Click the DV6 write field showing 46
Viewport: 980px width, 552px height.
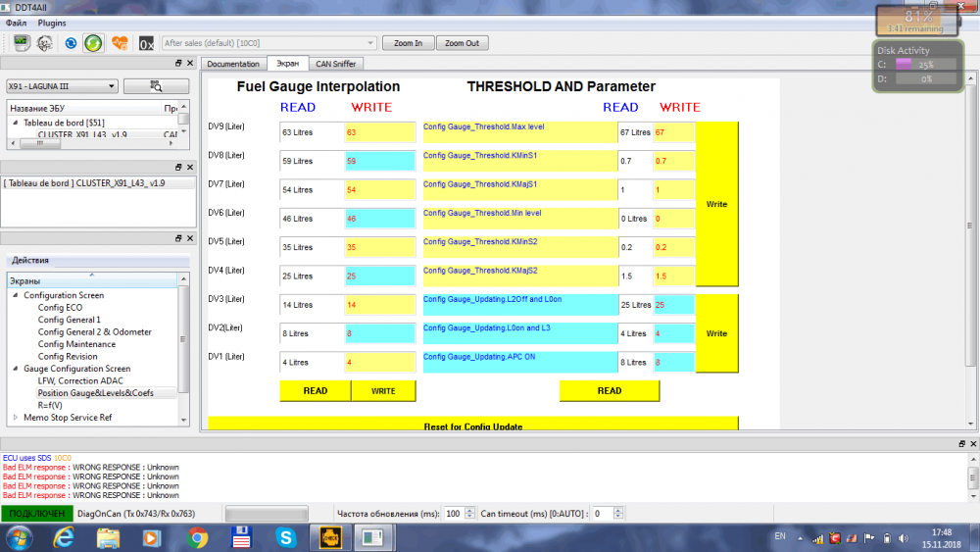point(380,219)
